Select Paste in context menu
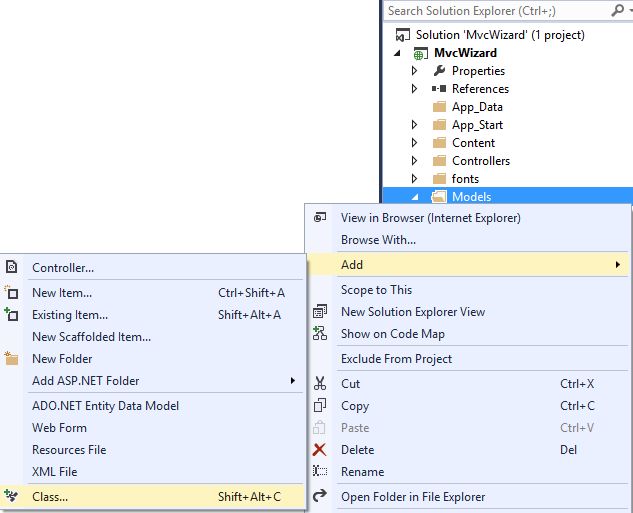This screenshot has width=633, height=513. [x=468, y=427]
